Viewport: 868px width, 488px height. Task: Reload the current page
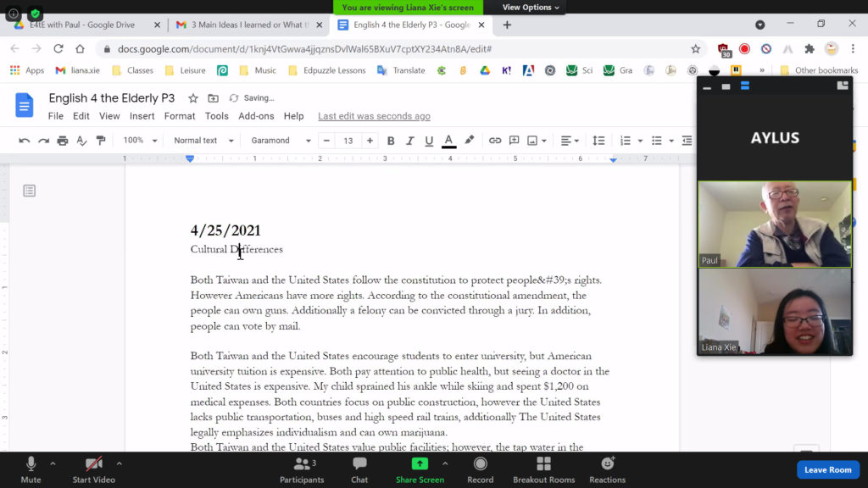[x=58, y=48]
